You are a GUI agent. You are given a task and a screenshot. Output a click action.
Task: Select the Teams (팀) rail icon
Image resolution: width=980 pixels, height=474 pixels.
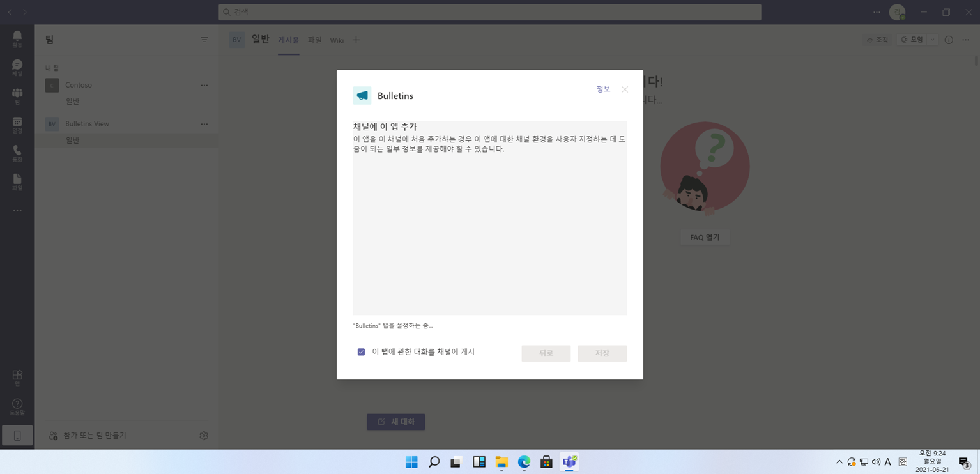(x=17, y=96)
